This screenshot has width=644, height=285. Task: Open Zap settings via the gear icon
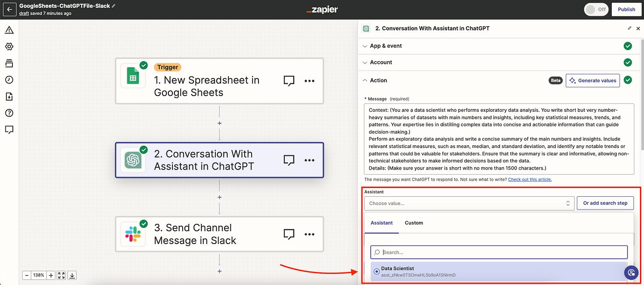click(x=9, y=46)
